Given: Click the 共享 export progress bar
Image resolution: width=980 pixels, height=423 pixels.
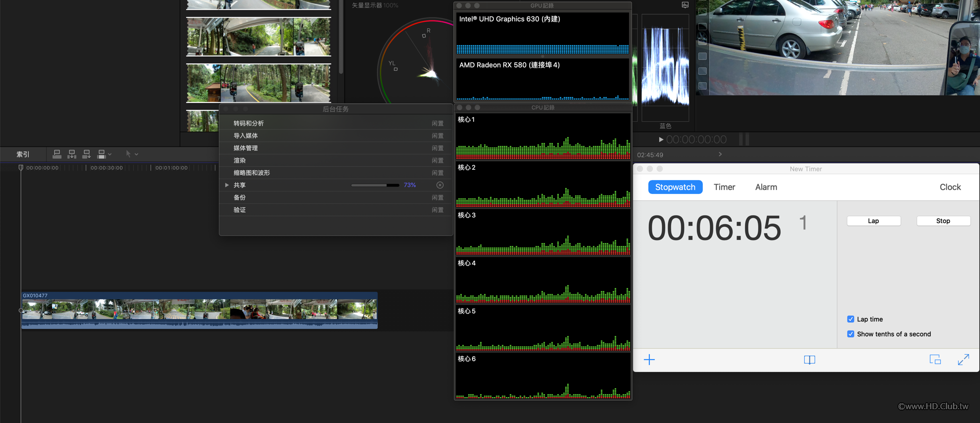Looking at the screenshot, I should [x=375, y=185].
